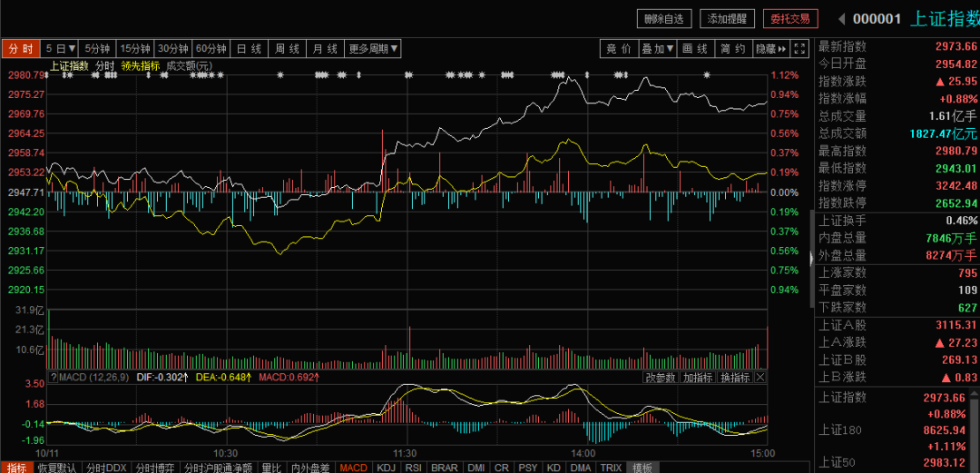Switch to the KDJ indicator tab

coord(387,468)
